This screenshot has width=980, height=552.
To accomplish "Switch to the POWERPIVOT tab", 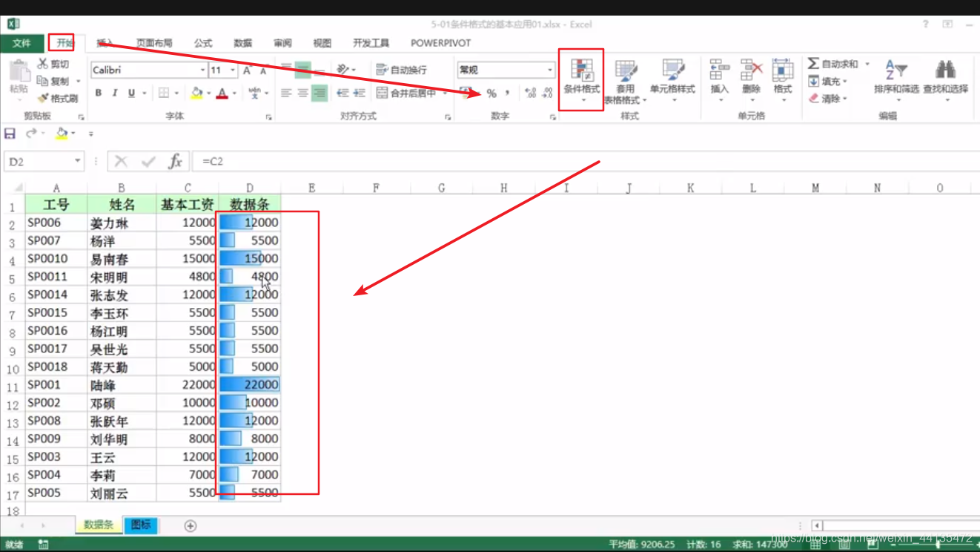I will [x=441, y=43].
